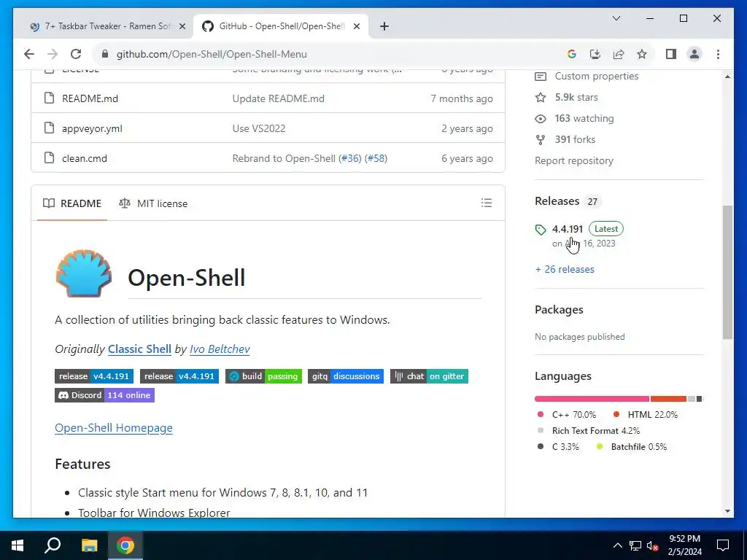
Task: View the 391 forks link
Action: (565, 139)
